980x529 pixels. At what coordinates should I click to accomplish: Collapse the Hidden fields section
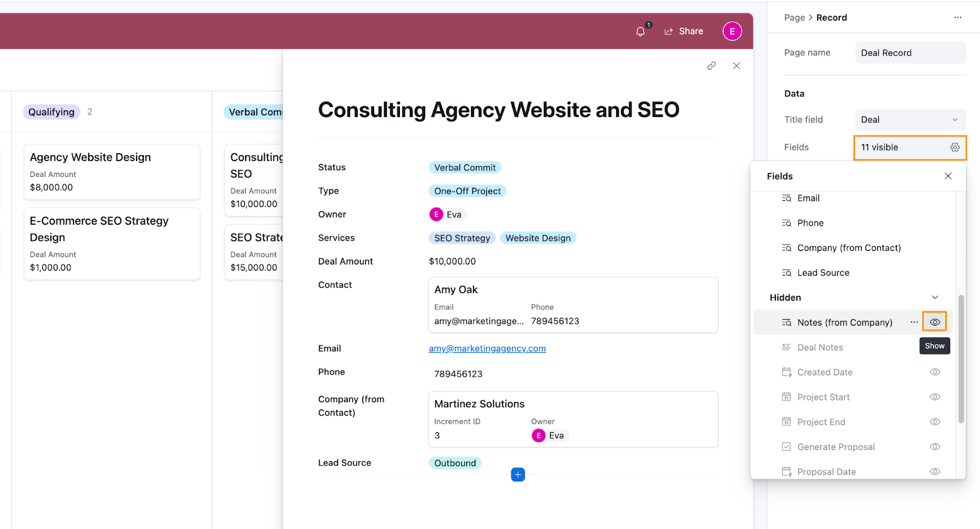tap(935, 298)
